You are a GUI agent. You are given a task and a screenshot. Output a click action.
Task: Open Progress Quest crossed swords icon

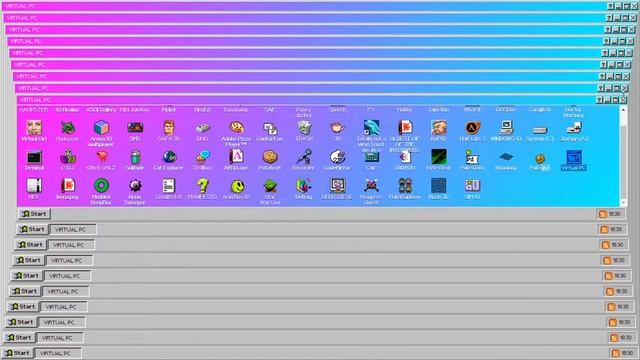click(371, 186)
